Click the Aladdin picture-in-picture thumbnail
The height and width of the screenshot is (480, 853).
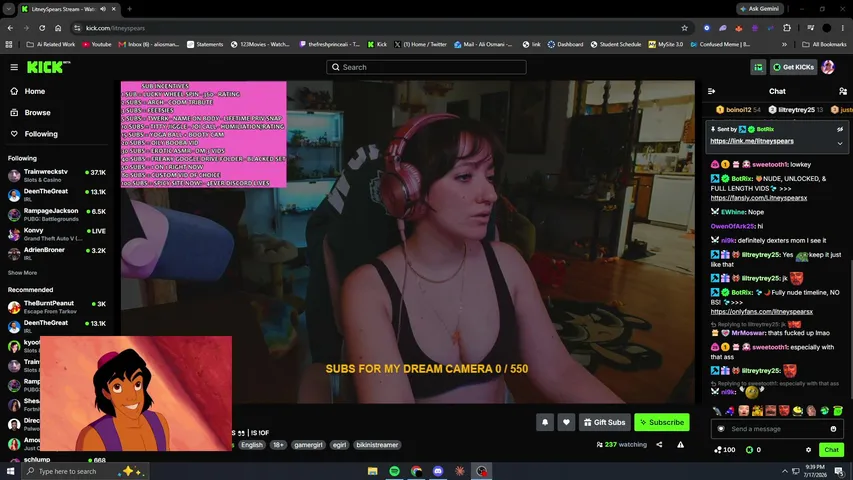pyautogui.click(x=136, y=393)
